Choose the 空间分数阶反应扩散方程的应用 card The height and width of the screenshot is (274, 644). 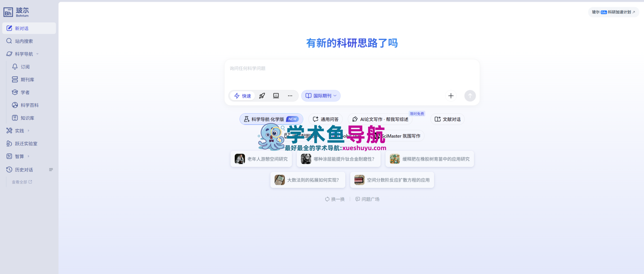392,180
